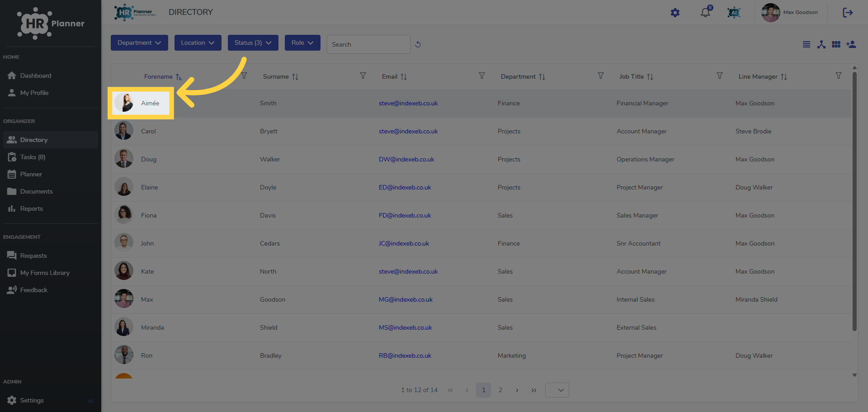The height and width of the screenshot is (412, 868).
Task: Sort by Surname column
Action: 295,77
